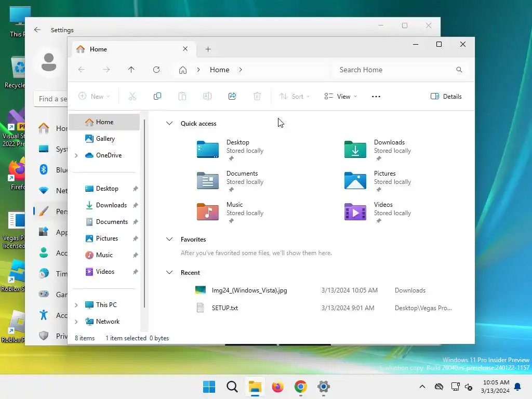Viewport: 532px width, 399px height.
Task: Open the Sort dropdown menu
Action: click(295, 96)
